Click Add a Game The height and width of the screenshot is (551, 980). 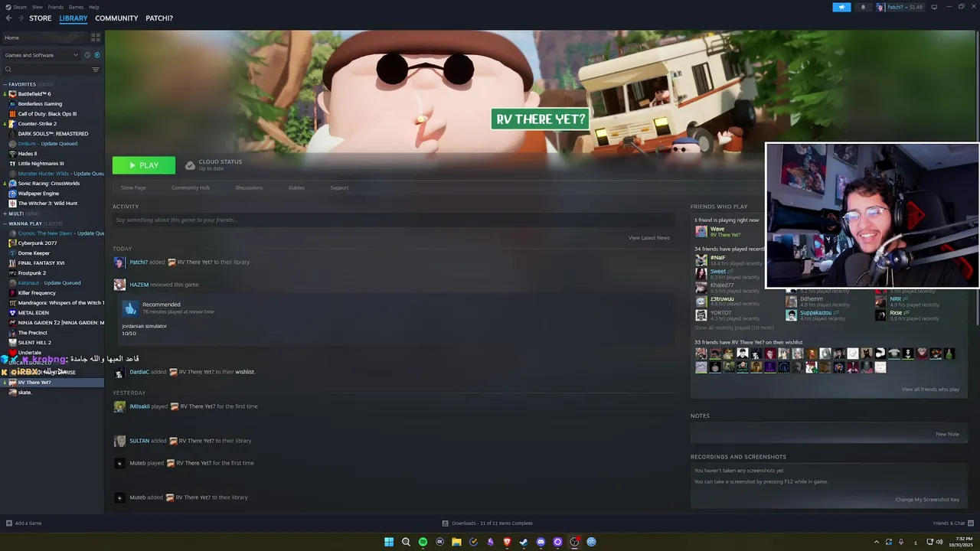point(24,523)
